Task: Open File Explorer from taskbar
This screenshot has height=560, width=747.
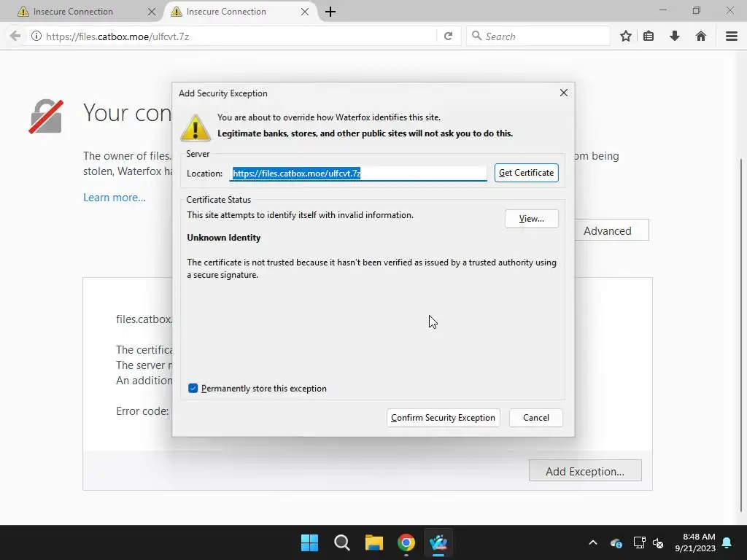Action: point(374,542)
